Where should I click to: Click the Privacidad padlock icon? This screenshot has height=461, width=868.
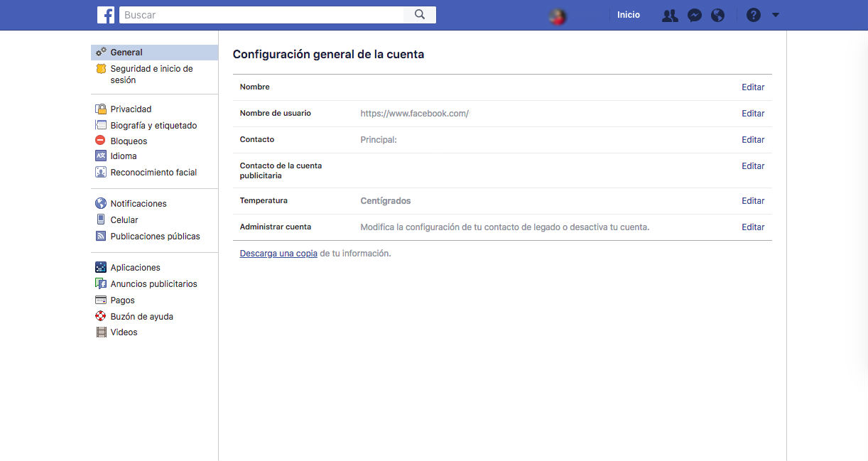[x=101, y=109]
